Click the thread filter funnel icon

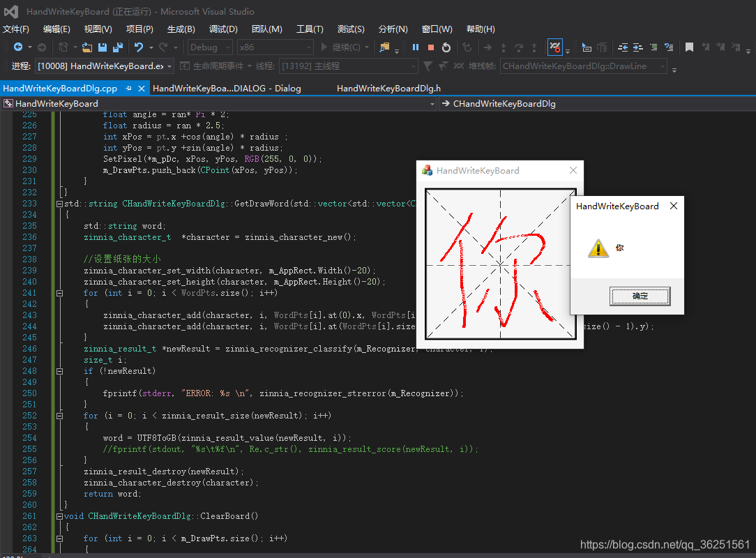pyautogui.click(x=428, y=66)
